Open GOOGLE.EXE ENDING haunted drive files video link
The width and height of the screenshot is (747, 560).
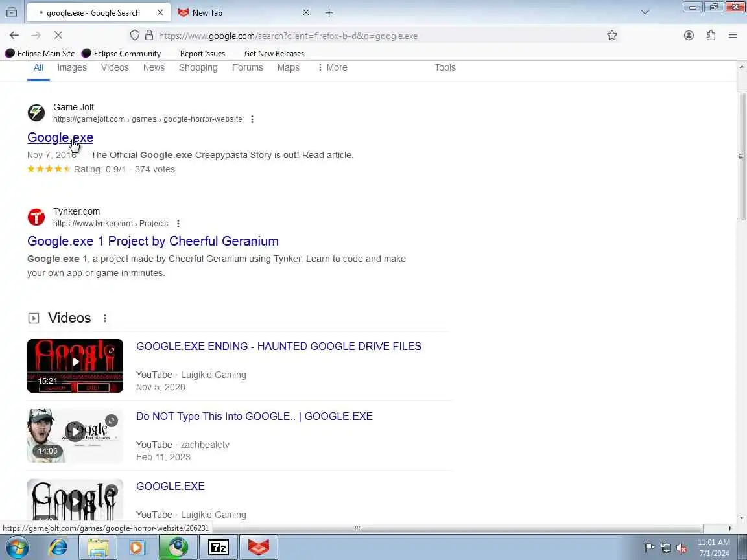click(x=279, y=346)
